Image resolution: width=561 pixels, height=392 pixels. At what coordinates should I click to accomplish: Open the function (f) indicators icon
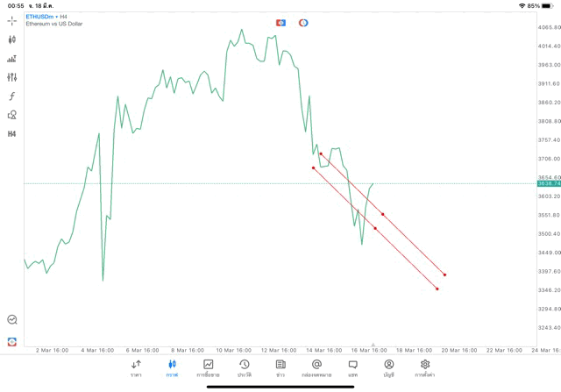click(12, 96)
